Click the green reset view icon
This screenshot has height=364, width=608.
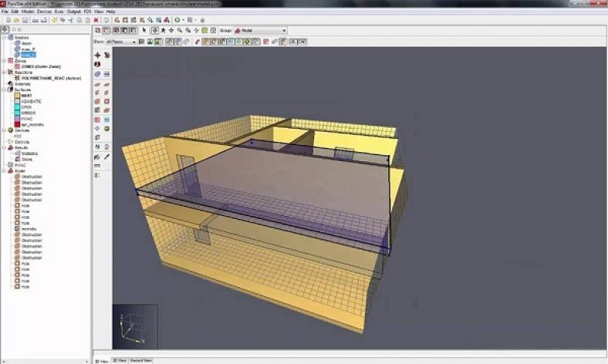[x=204, y=30]
